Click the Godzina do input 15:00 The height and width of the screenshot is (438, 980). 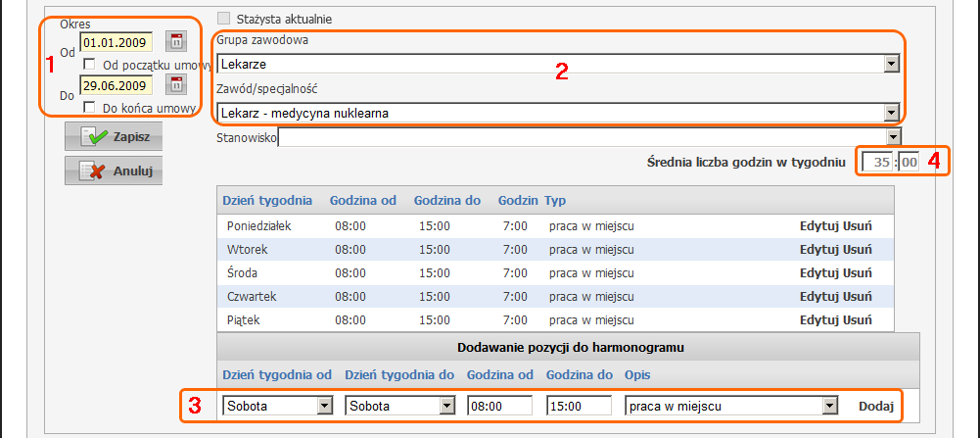tap(579, 406)
